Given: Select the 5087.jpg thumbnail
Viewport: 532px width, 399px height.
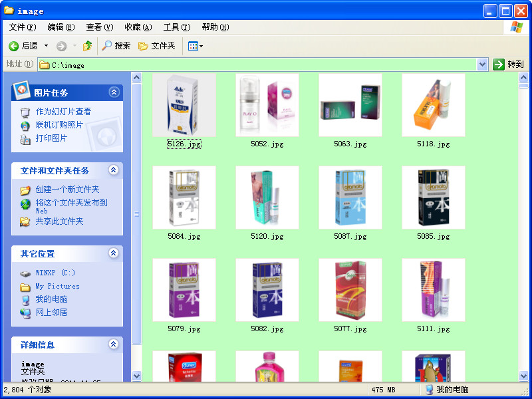Looking at the screenshot, I should (x=350, y=198).
